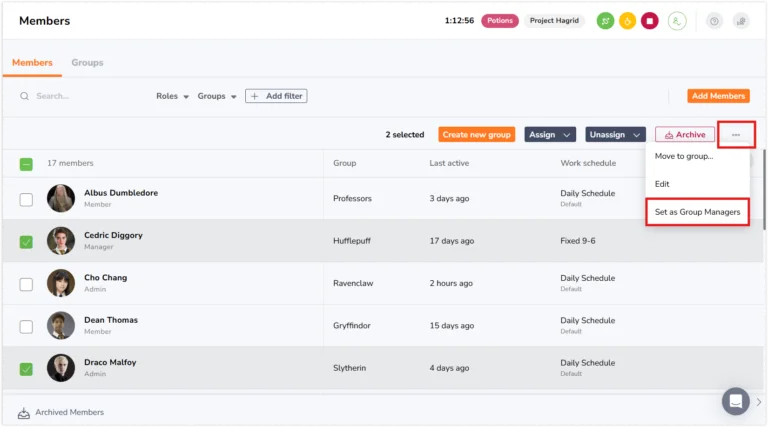This screenshot has width=768, height=427.
Task: Open the chat support bubble icon
Action: pyautogui.click(x=735, y=402)
